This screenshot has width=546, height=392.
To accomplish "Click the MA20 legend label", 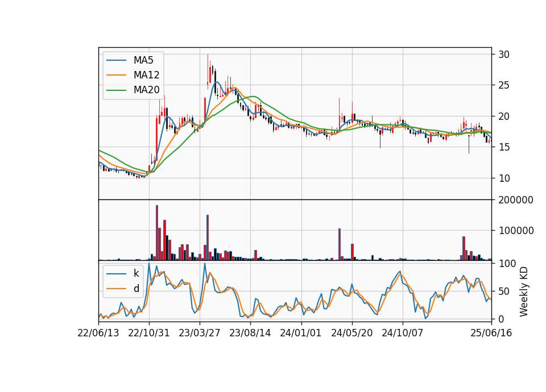I will (146, 90).
